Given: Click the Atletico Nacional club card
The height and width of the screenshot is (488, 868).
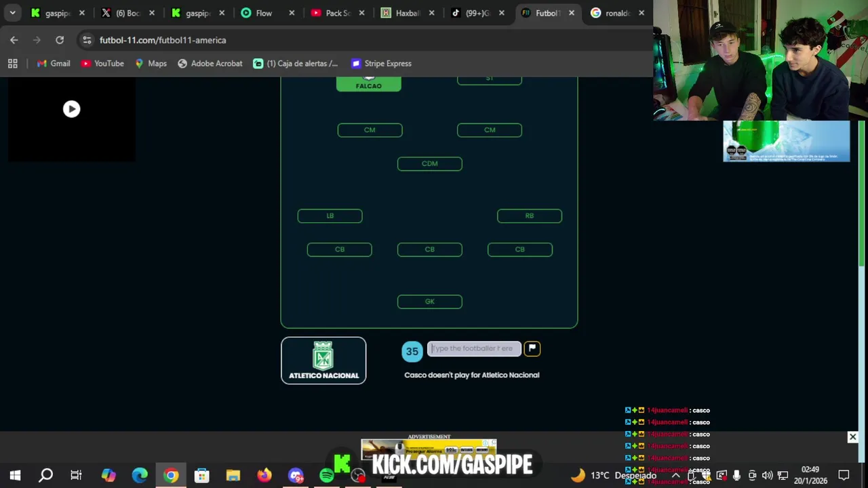Looking at the screenshot, I should pyautogui.click(x=323, y=361).
